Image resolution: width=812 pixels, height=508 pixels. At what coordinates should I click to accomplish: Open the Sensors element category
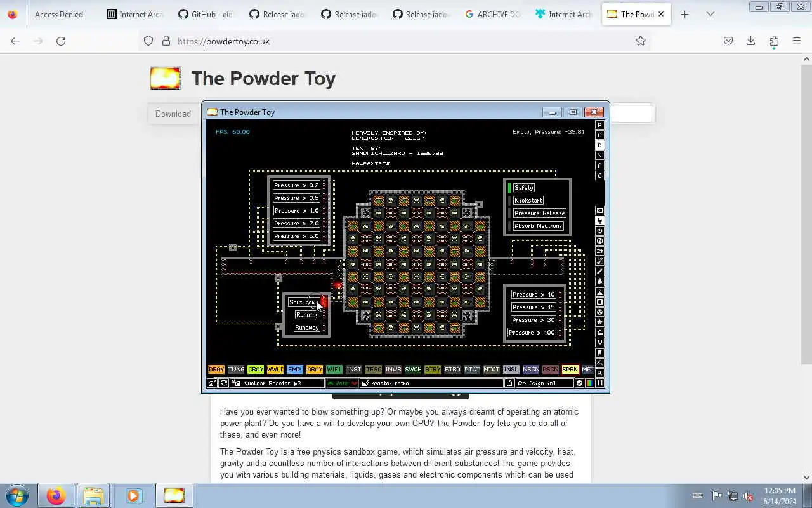pos(599,241)
